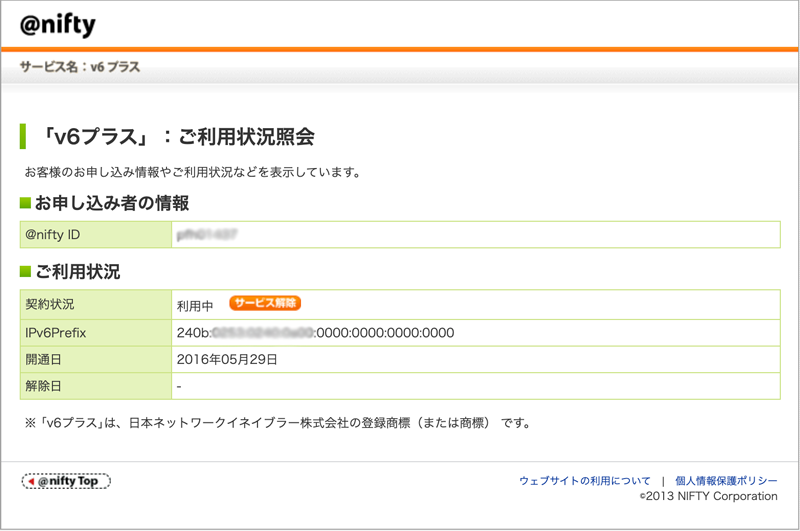Click the IPv6 prefix value starting 240b
800x531 pixels.
pos(315,333)
